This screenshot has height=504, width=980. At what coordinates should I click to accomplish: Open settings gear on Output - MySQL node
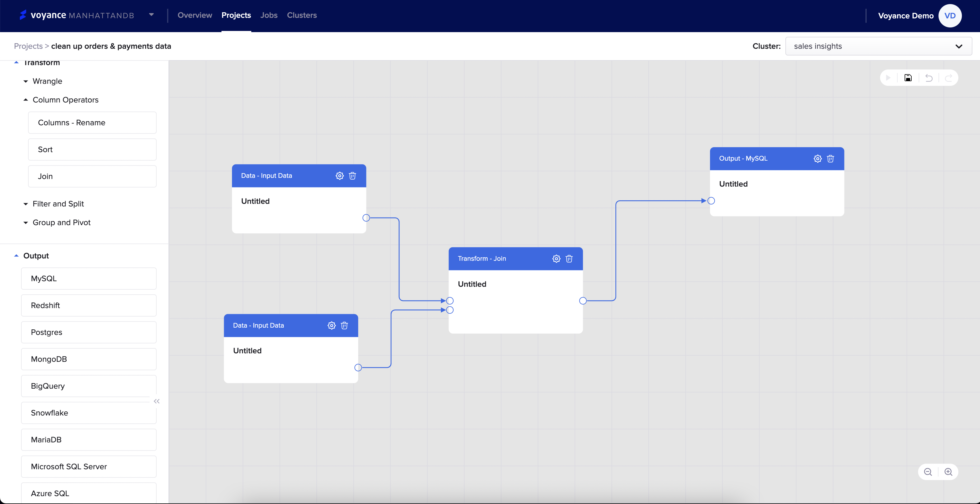coord(818,159)
